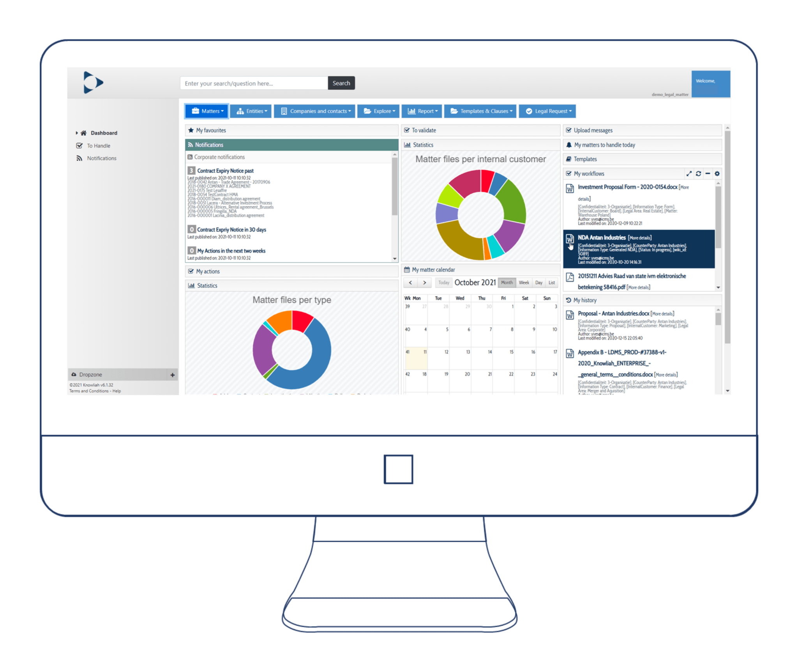The height and width of the screenshot is (672, 798).
Task: Click the My workflows panel title
Action: tap(589, 173)
